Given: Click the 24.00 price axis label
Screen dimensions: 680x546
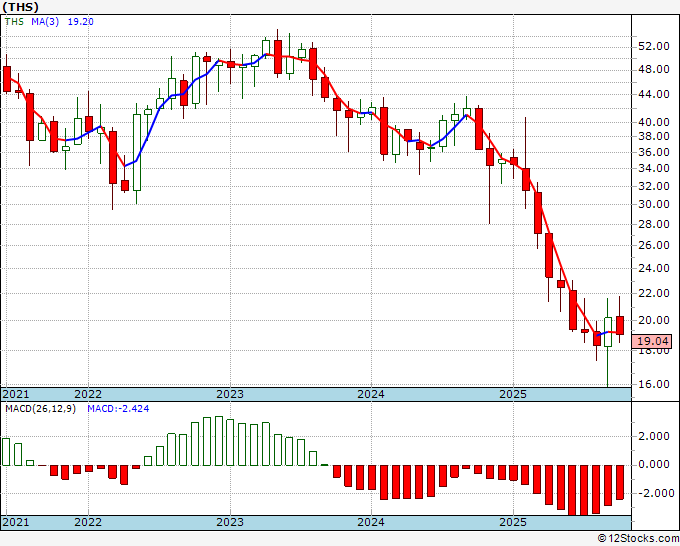Looking at the screenshot, I should [653, 268].
